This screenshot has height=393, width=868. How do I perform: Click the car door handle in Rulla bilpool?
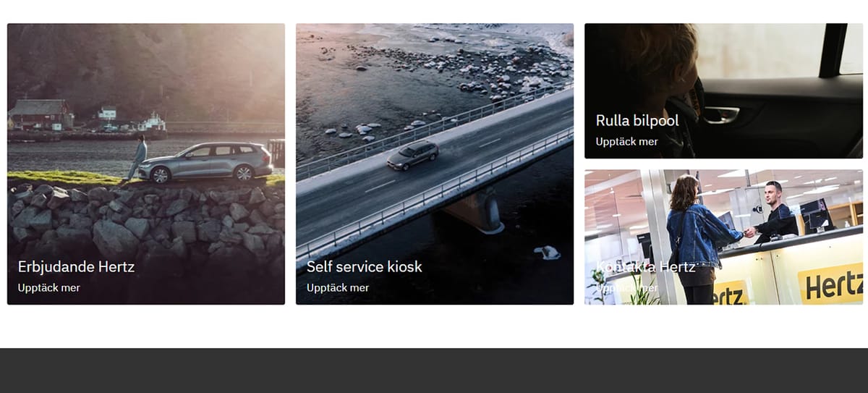721,114
